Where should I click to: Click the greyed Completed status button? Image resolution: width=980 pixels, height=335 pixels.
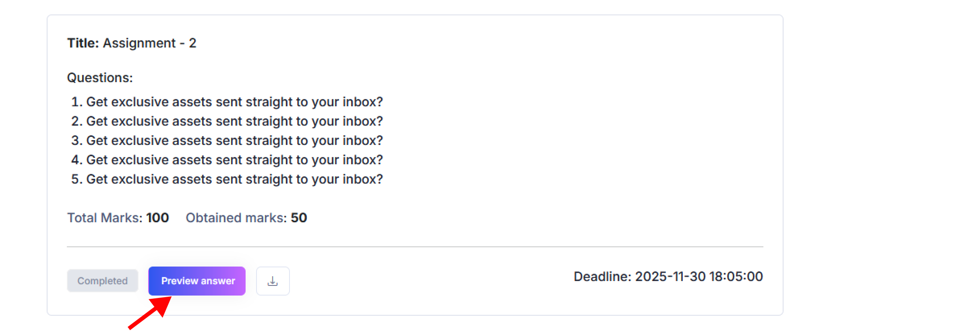tap(102, 281)
